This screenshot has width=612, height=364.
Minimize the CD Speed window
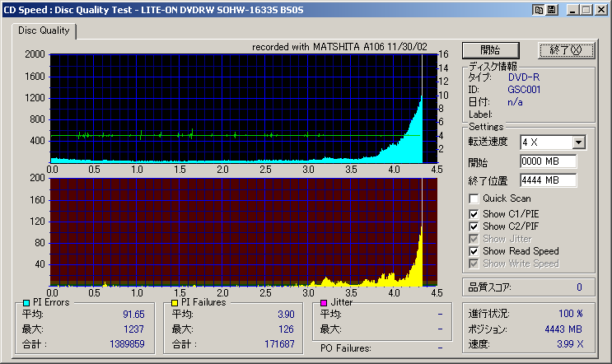(572, 10)
